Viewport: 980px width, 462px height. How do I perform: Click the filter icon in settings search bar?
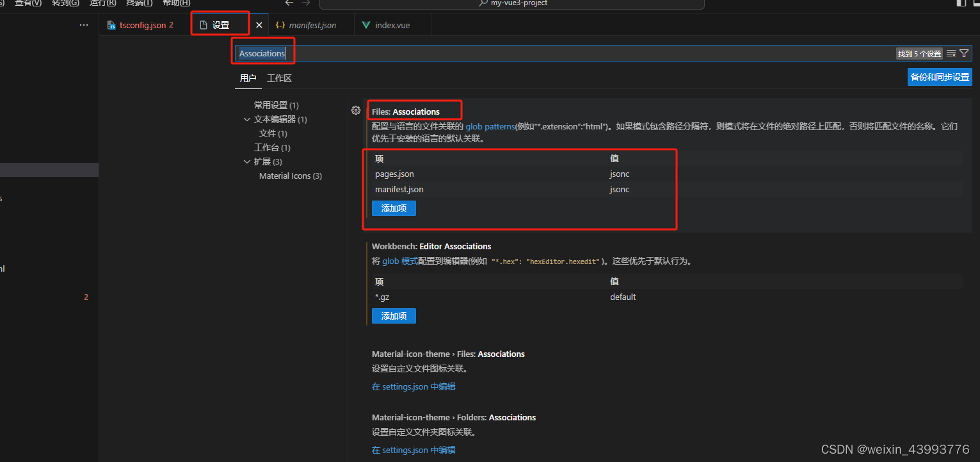point(965,53)
